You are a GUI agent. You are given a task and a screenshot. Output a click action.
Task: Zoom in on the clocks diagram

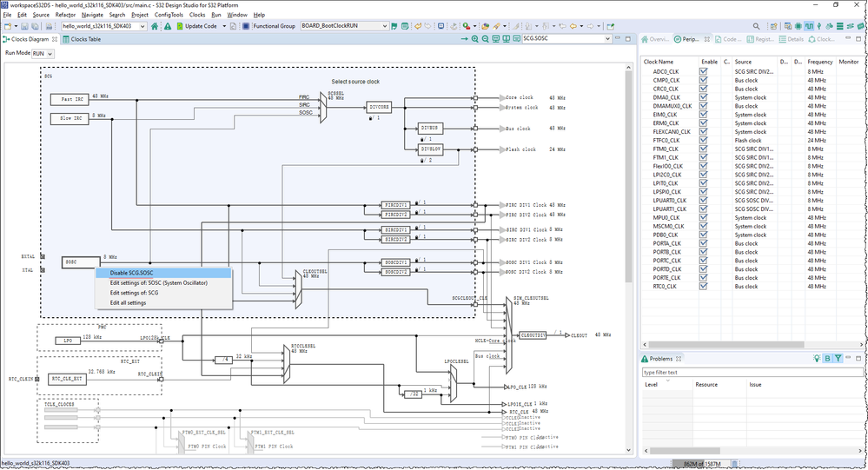tap(475, 39)
